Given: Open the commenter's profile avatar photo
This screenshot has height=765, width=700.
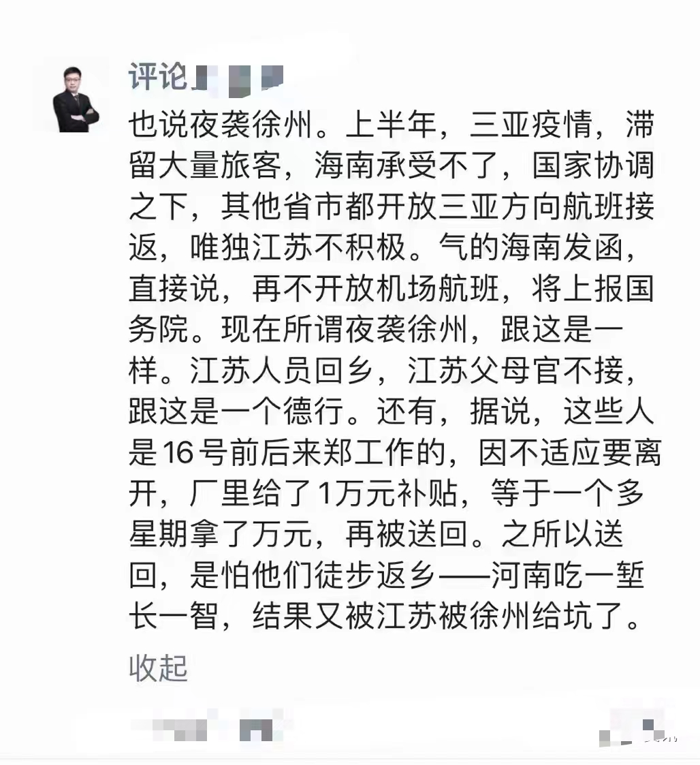Looking at the screenshot, I should coord(76,99).
